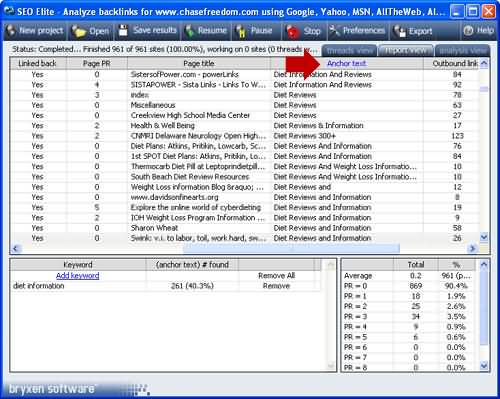Minimize the SEO Elite window
The width and height of the screenshot is (500, 399).
(457, 12)
